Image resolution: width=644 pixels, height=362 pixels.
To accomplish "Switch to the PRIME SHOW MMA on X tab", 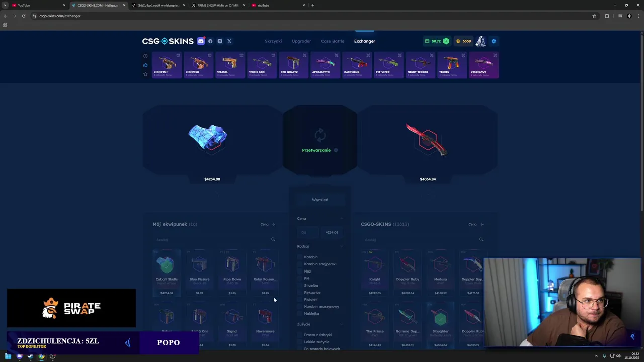I will pos(218,5).
